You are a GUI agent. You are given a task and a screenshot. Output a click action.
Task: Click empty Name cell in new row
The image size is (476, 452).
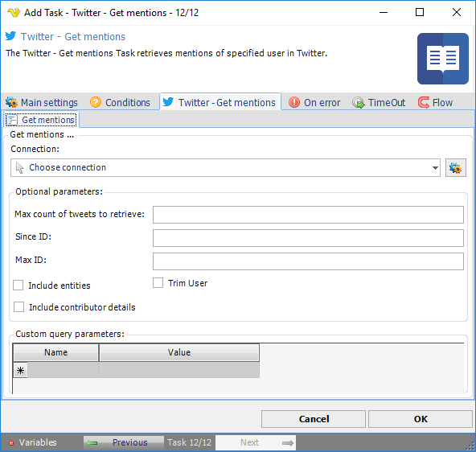click(63, 370)
